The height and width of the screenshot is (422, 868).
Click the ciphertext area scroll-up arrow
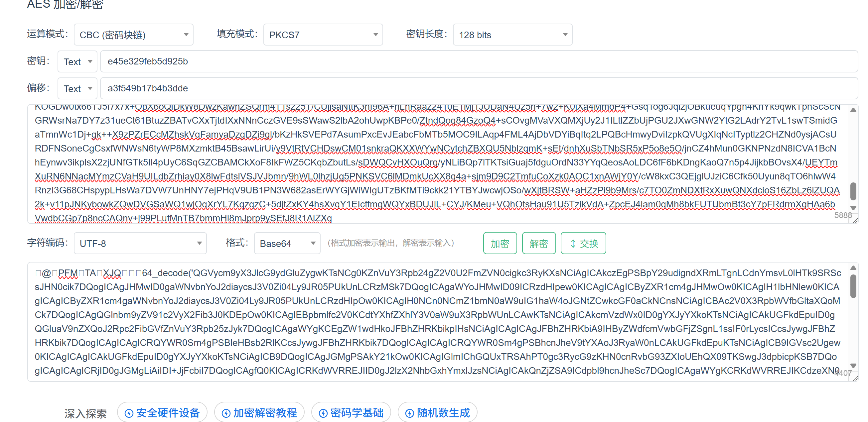tap(853, 110)
